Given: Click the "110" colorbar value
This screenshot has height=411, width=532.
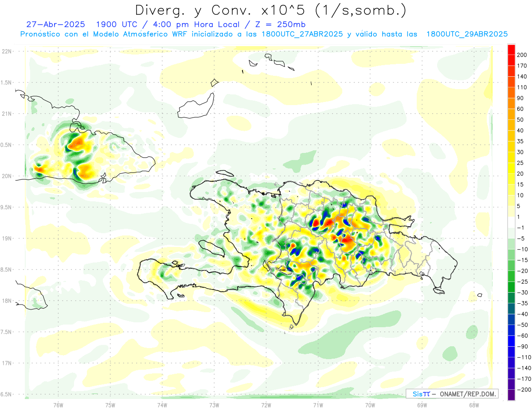Looking at the screenshot, I should [x=522, y=87].
